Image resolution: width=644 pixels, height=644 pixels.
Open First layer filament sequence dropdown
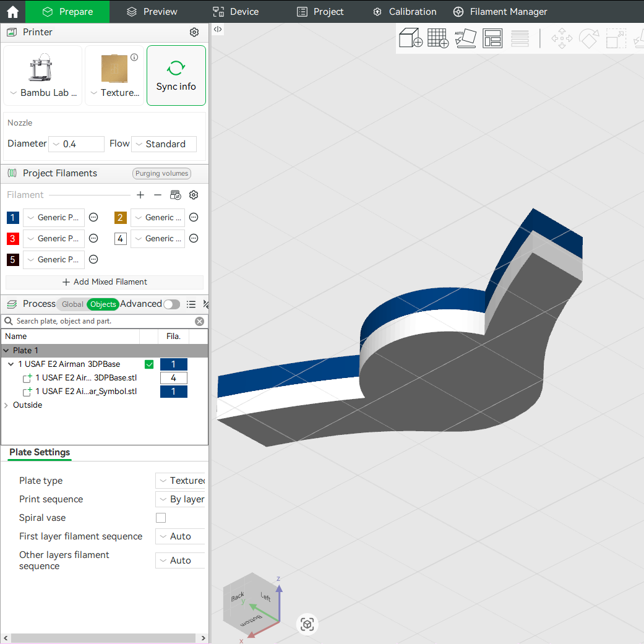(x=180, y=536)
